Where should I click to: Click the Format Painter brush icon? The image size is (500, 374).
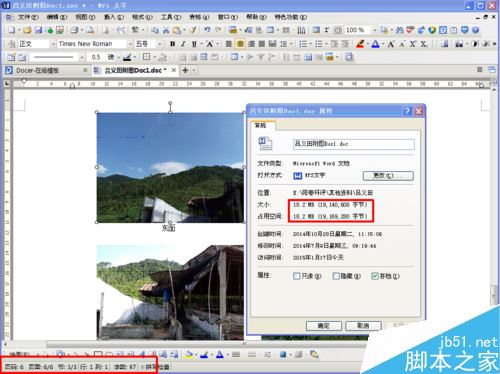pos(193,30)
